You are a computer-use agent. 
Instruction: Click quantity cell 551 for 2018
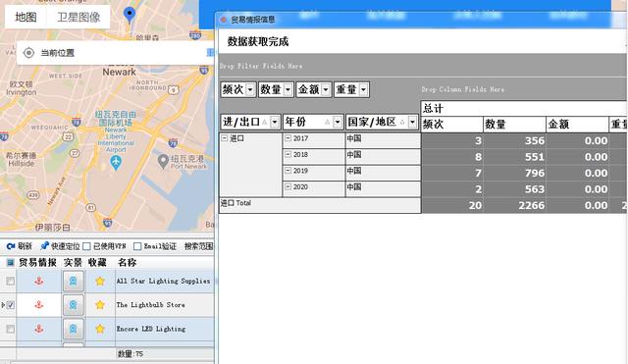click(514, 157)
